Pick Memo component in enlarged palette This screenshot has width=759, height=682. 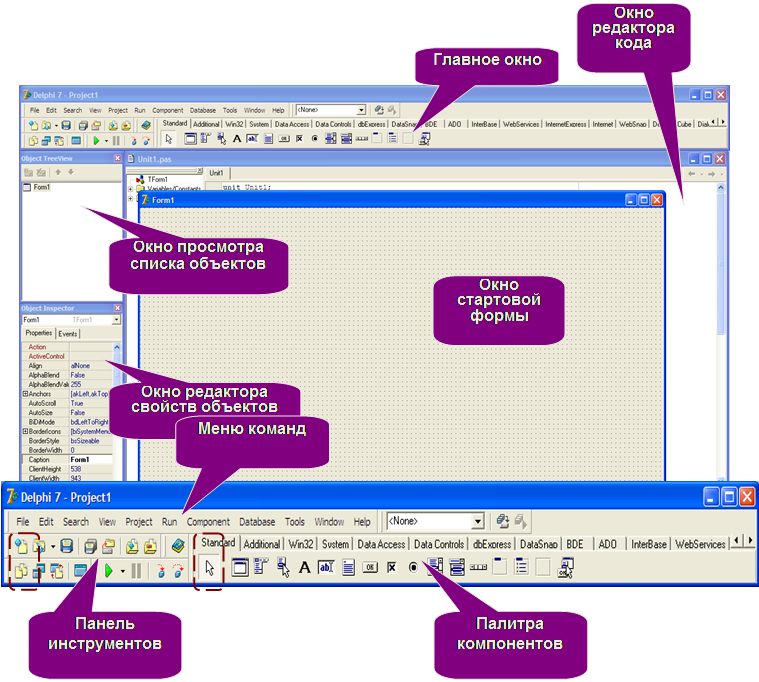(x=348, y=567)
